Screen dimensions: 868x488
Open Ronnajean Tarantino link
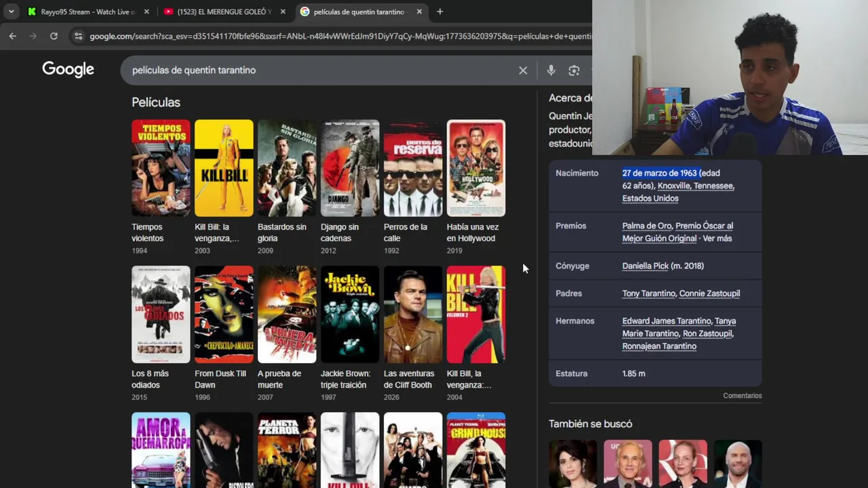(x=659, y=346)
